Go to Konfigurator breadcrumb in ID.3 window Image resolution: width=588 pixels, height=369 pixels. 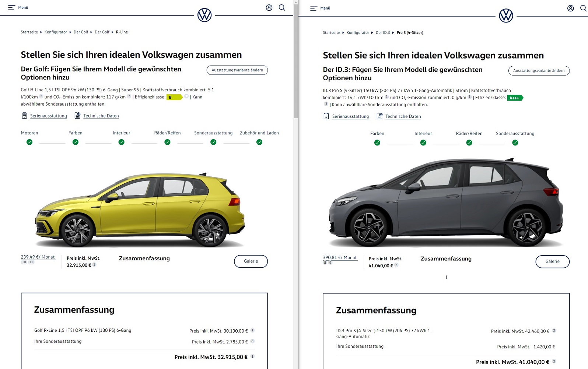click(x=358, y=33)
